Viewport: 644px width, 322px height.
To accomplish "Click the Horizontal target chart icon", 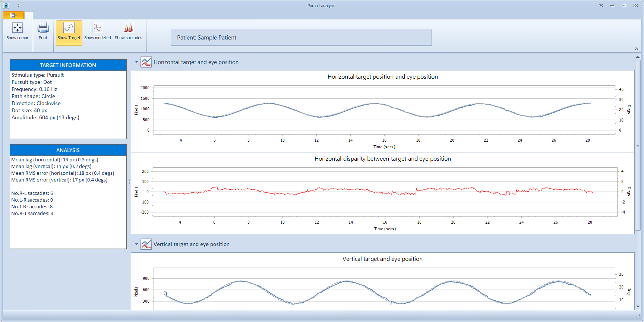I will [146, 62].
